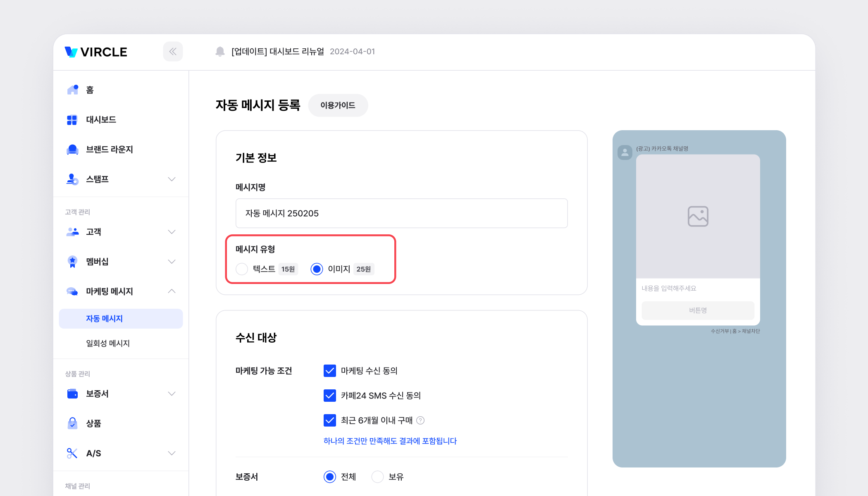This screenshot has height=496, width=868.
Task: Select the 텍스트 15원 radio button
Action: (x=242, y=269)
